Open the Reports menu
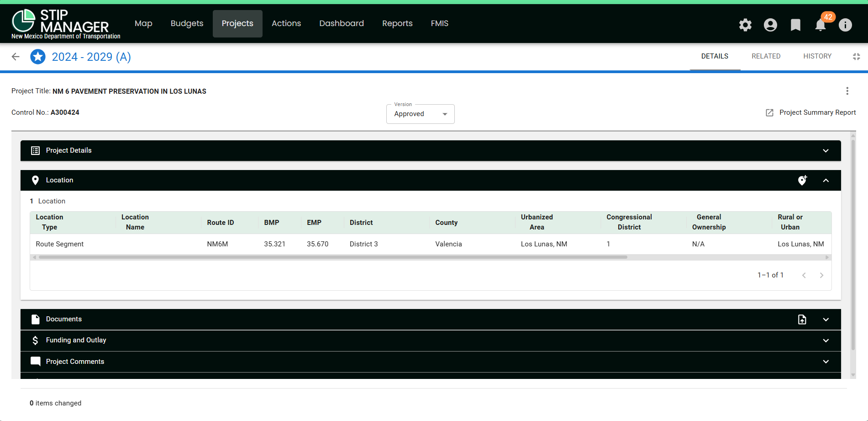This screenshot has height=421, width=868. pyautogui.click(x=397, y=23)
